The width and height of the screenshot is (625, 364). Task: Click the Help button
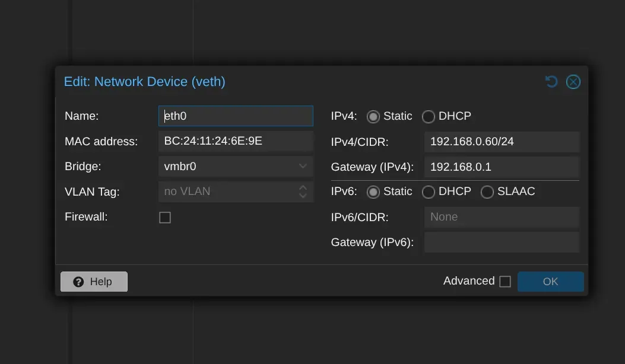coord(94,282)
